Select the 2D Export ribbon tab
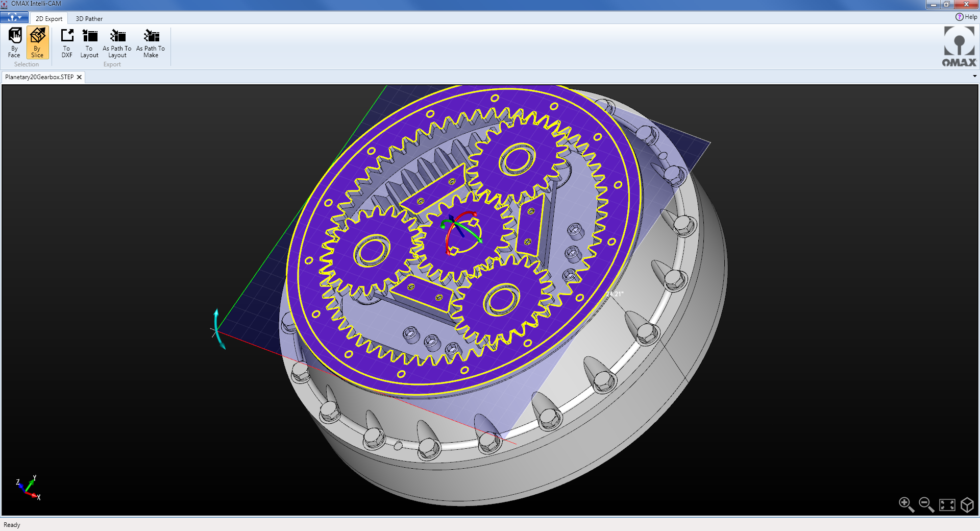The height and width of the screenshot is (531, 980). tap(48, 18)
